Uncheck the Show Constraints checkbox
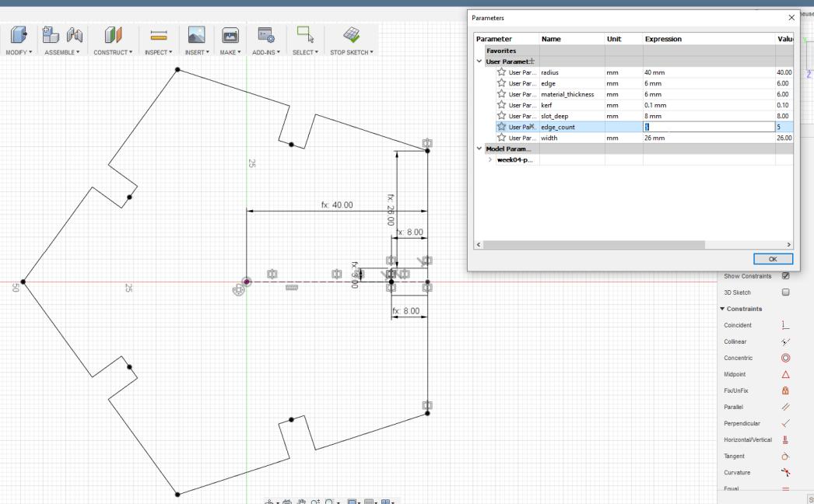 [x=785, y=275]
